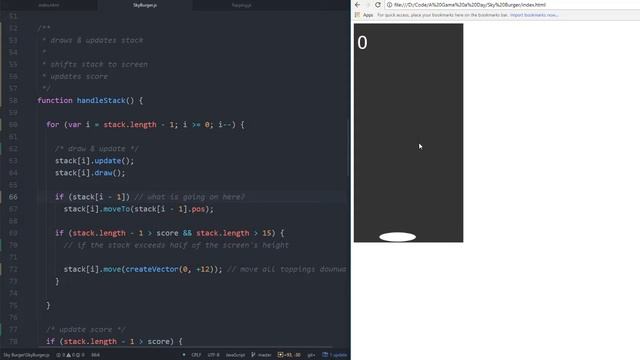Click the line 66 gutter number
This screenshot has width=640, height=360.
point(13,197)
